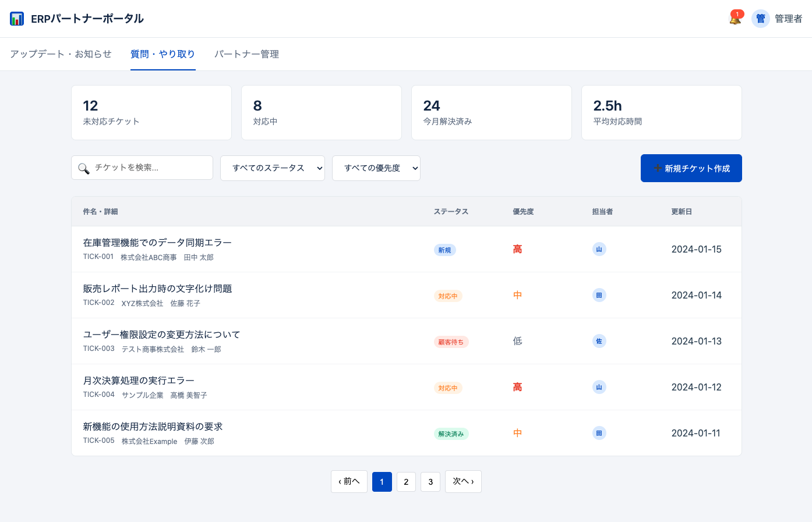Click the date 2024-01-12
This screenshot has width=812, height=522.
click(697, 387)
